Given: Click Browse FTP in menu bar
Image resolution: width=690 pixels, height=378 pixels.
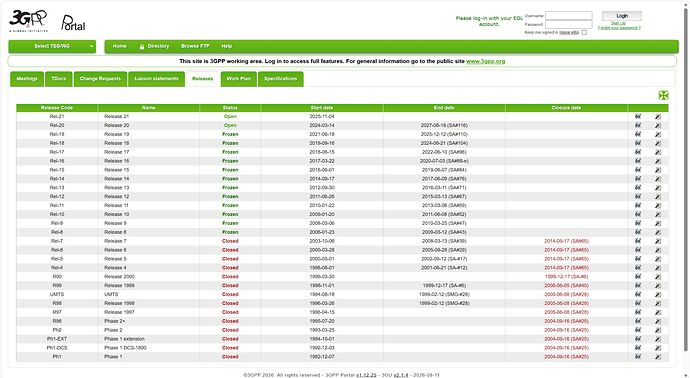Looking at the screenshot, I should coord(195,46).
